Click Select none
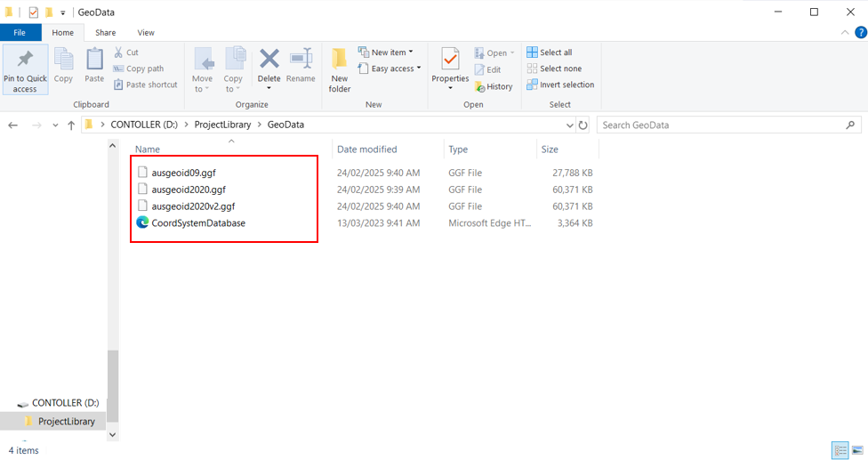 554,69
